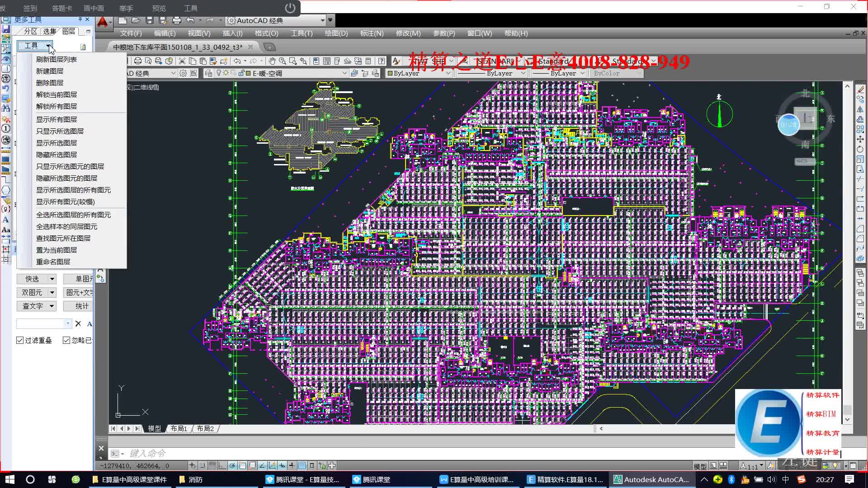Open the AutoCAD 经典 workspace dropdown

tap(322, 20)
